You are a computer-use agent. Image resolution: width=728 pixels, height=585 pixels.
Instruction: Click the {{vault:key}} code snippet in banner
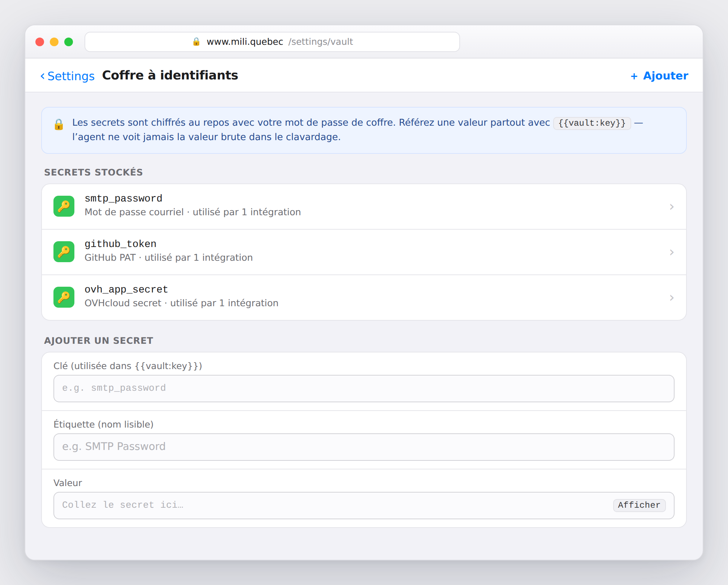pos(592,123)
